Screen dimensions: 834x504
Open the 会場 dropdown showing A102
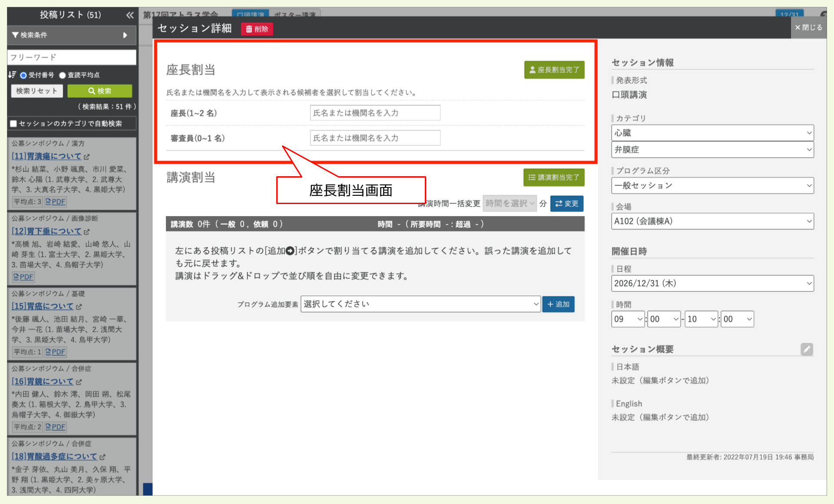coord(712,221)
